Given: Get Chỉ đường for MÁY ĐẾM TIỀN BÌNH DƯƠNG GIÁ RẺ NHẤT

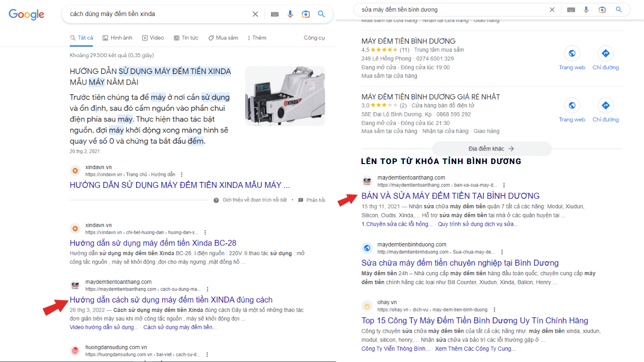Looking at the screenshot, I should (605, 110).
